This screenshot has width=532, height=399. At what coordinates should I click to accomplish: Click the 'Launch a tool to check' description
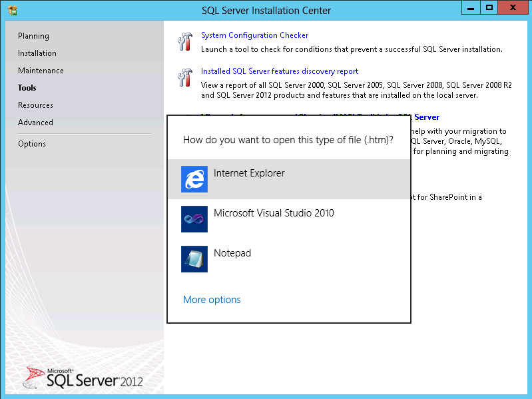(352, 49)
